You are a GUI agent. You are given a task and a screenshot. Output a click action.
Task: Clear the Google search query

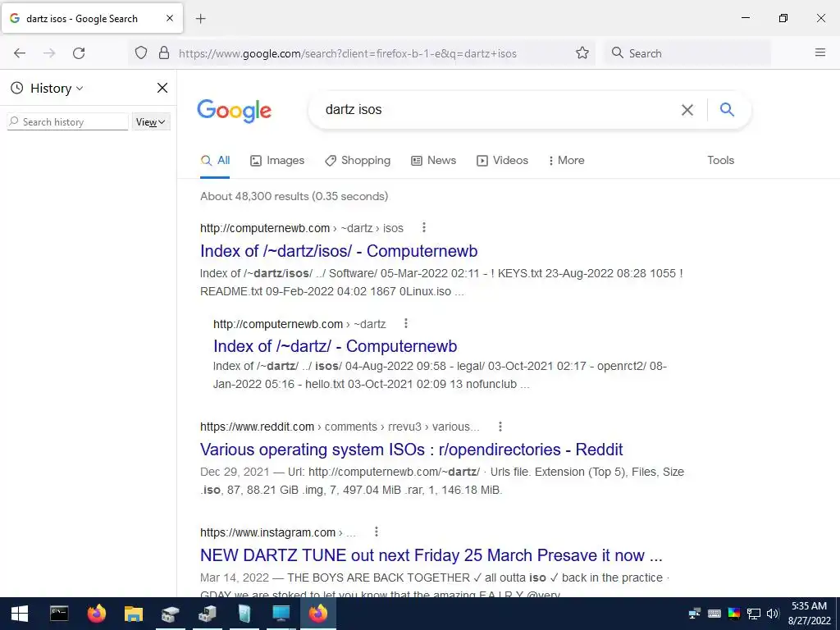[x=687, y=110]
